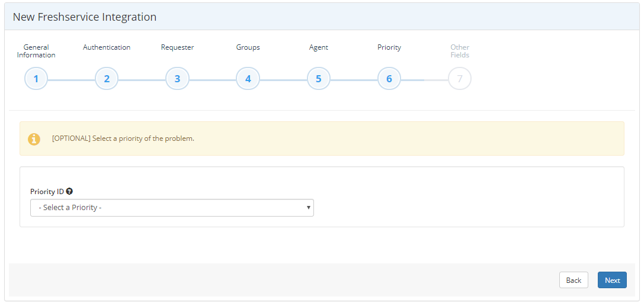Viewport: 644px width, 303px height.
Task: Jump to step 2 circle
Action: [x=107, y=79]
